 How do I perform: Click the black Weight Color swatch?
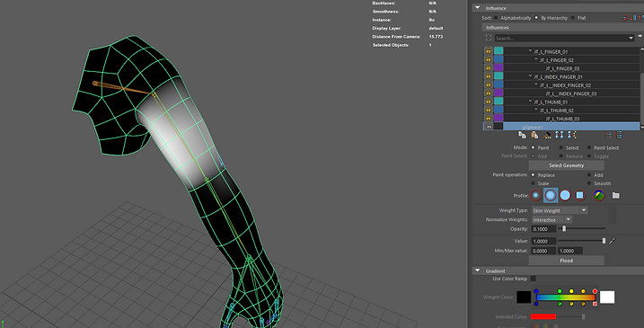[x=524, y=297]
